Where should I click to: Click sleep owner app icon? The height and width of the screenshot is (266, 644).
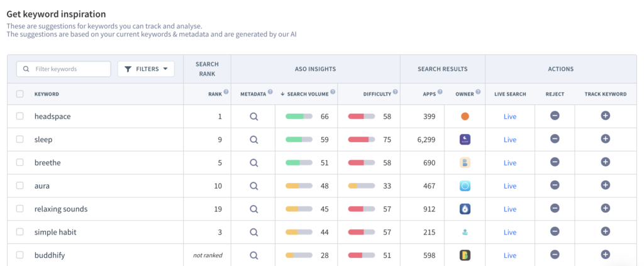click(465, 140)
